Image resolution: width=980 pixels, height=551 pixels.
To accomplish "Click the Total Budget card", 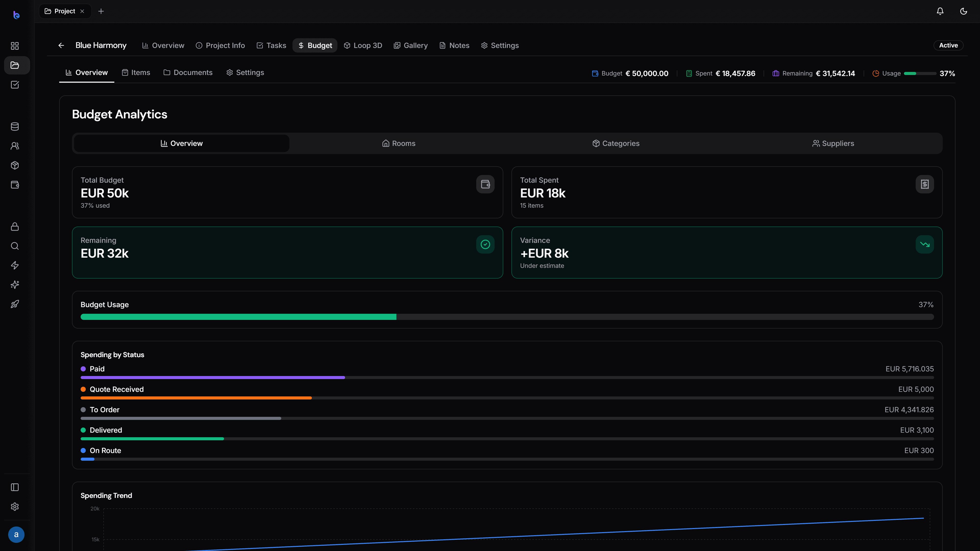I will [x=287, y=192].
